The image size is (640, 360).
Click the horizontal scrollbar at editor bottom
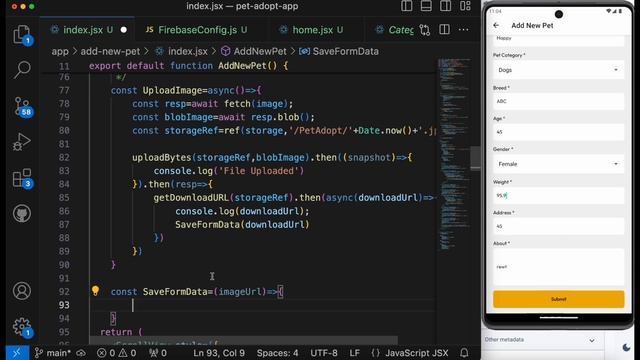243,340
